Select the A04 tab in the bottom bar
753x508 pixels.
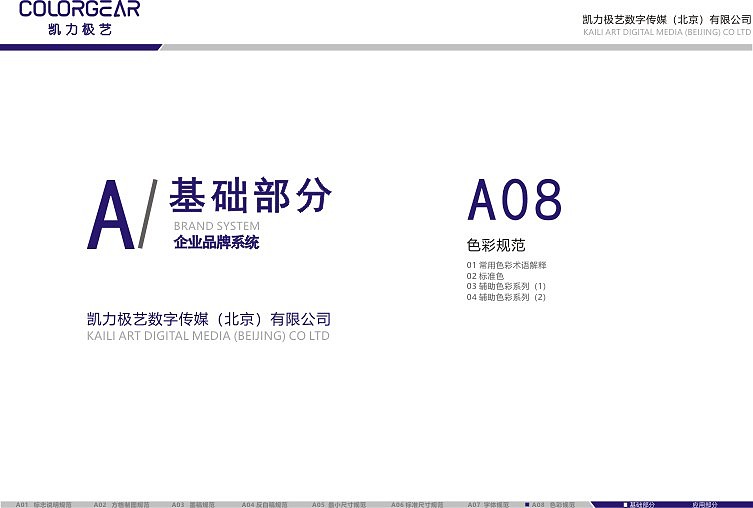[265, 505]
